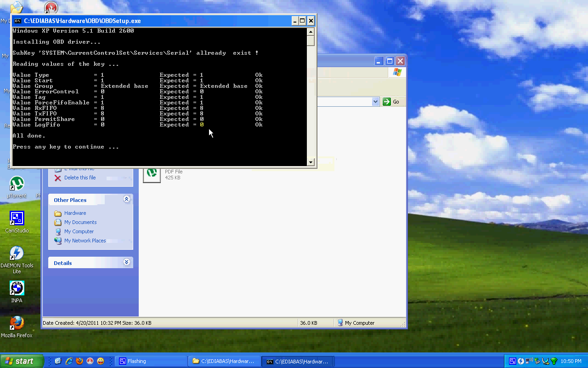Open the Hardware folder link
The image size is (588, 368).
(x=75, y=213)
